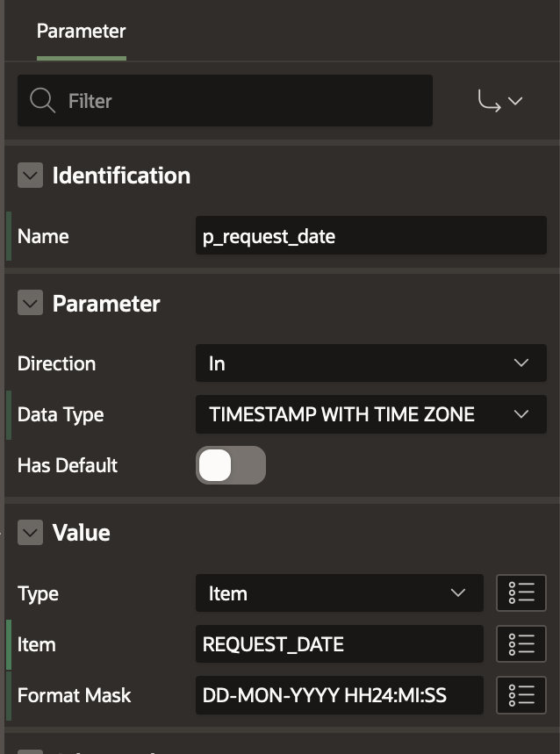Viewport: 560px width, 754px height.
Task: Click the Filter search field
Action: coord(246,101)
